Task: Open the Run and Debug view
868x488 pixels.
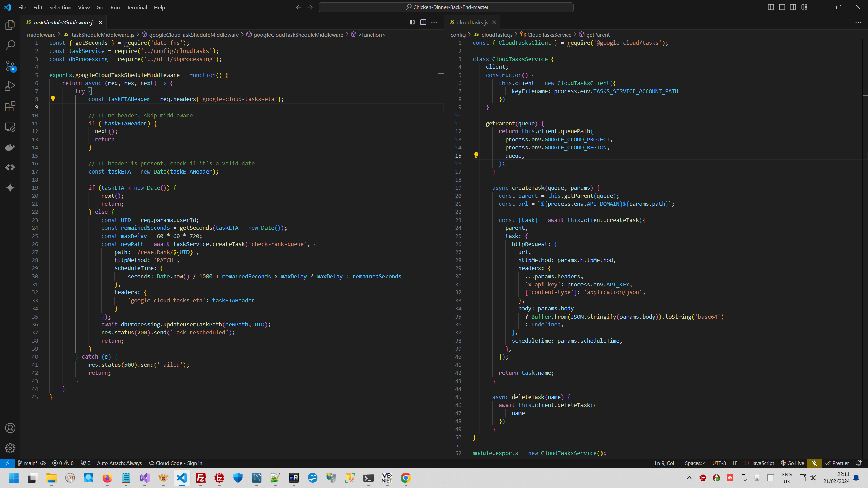Action: click(x=10, y=86)
